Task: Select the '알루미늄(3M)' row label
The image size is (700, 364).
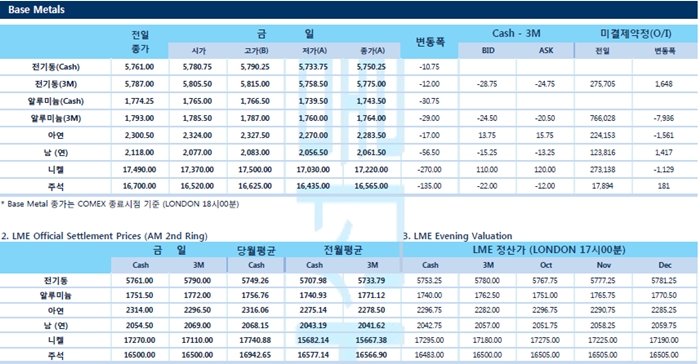Action: point(56,118)
